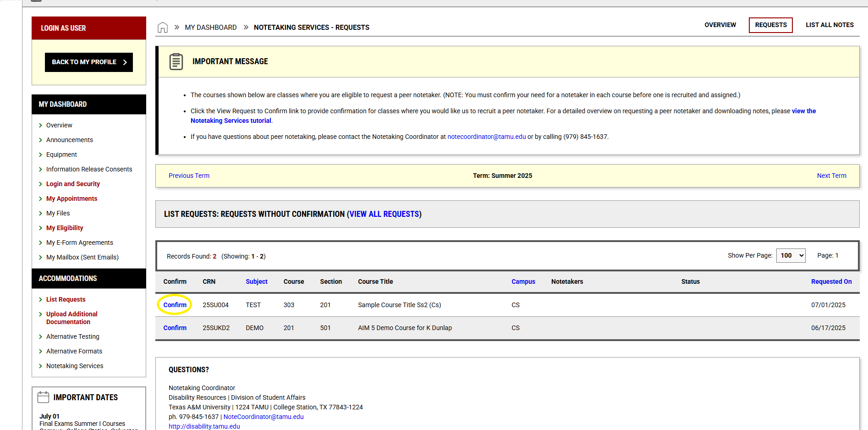Switch to the Overview tab
868x430 pixels.
point(720,25)
